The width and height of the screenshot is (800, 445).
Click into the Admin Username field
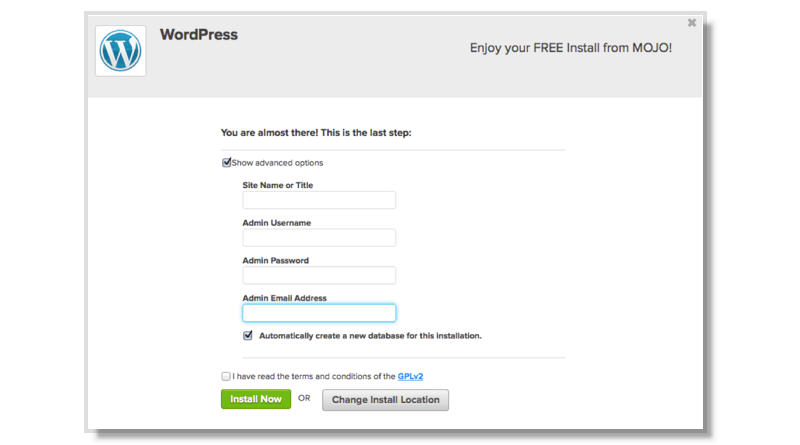coord(319,238)
